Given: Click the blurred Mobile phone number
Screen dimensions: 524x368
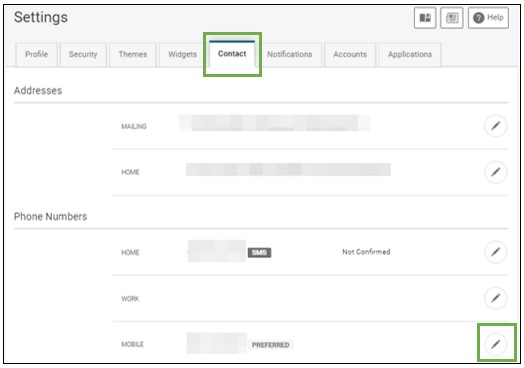Looking at the screenshot, I should (x=217, y=343).
